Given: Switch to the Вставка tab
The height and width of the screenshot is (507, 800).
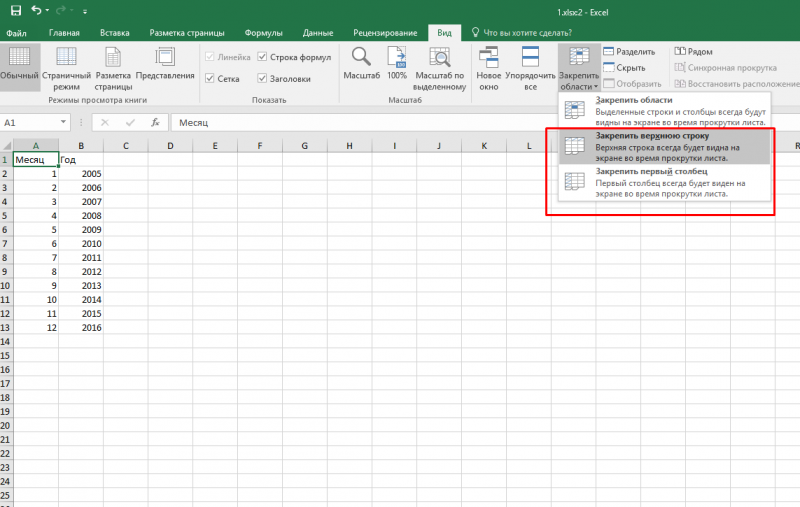Looking at the screenshot, I should click(114, 33).
